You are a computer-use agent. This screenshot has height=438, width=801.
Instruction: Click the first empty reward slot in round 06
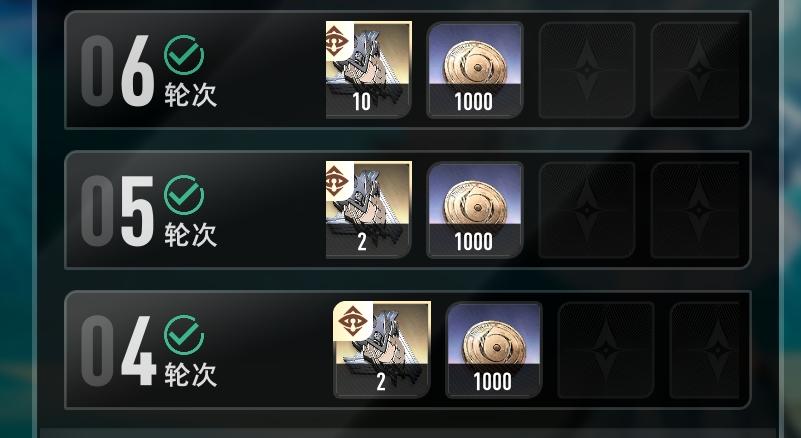[x=587, y=70]
